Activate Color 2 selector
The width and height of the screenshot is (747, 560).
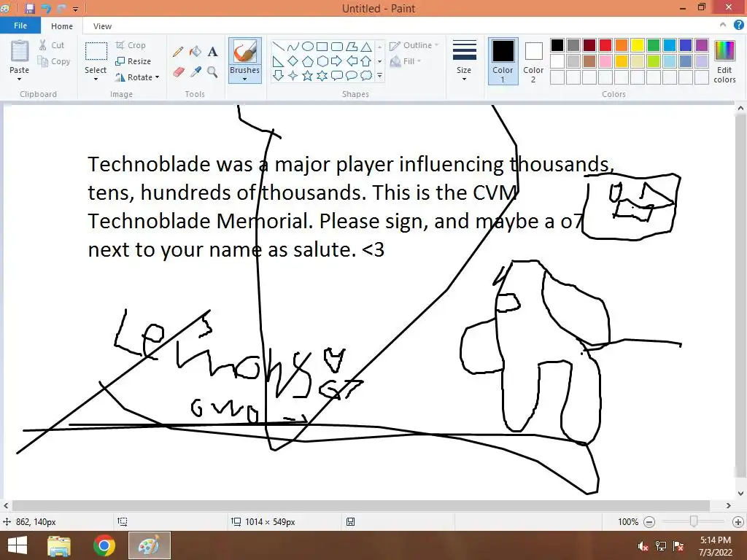(x=533, y=61)
